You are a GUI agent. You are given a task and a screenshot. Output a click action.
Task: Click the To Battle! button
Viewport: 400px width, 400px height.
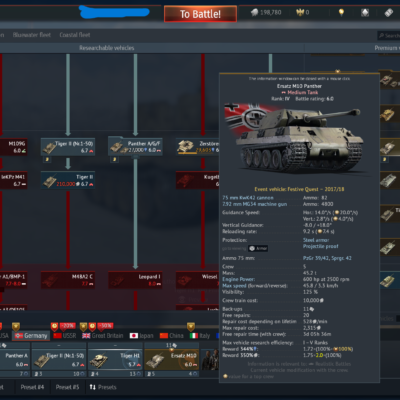[x=200, y=14]
